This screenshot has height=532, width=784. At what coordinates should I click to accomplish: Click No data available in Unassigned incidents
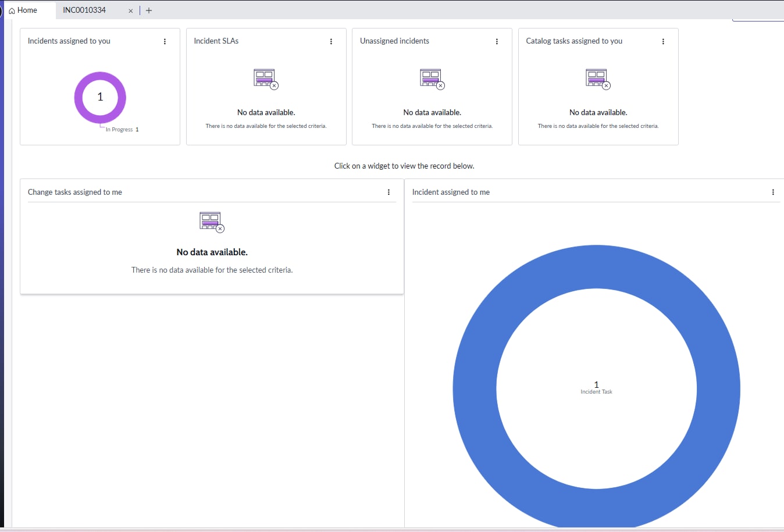click(432, 113)
